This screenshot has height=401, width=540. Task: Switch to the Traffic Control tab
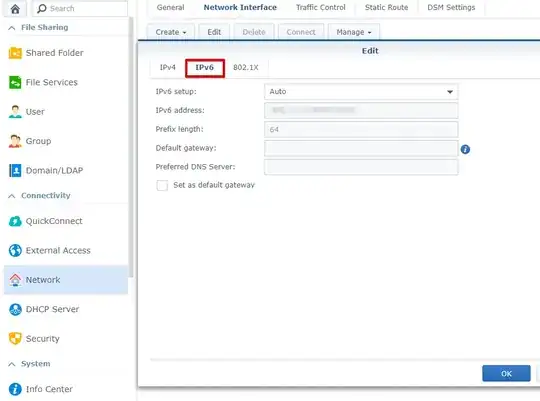coord(321,8)
